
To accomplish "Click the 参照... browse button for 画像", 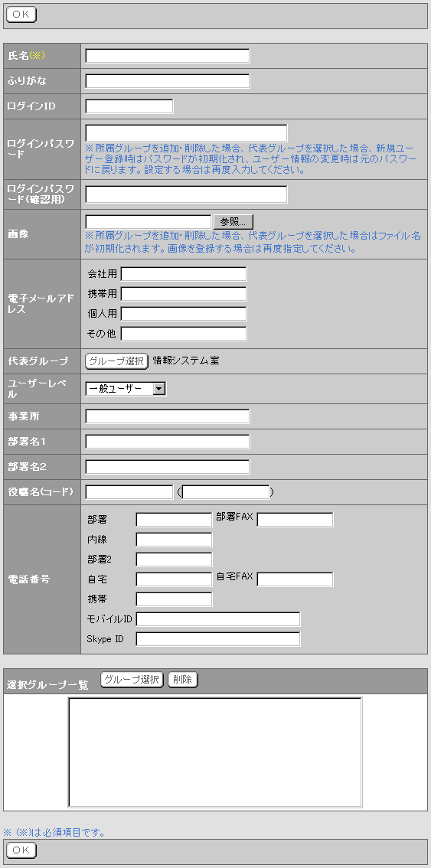I will click(x=233, y=222).
